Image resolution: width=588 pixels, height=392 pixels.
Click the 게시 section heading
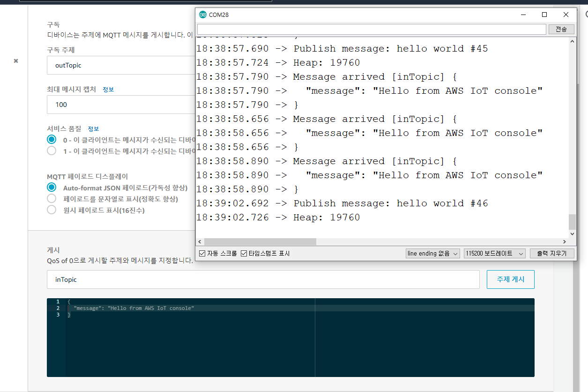(x=53, y=250)
